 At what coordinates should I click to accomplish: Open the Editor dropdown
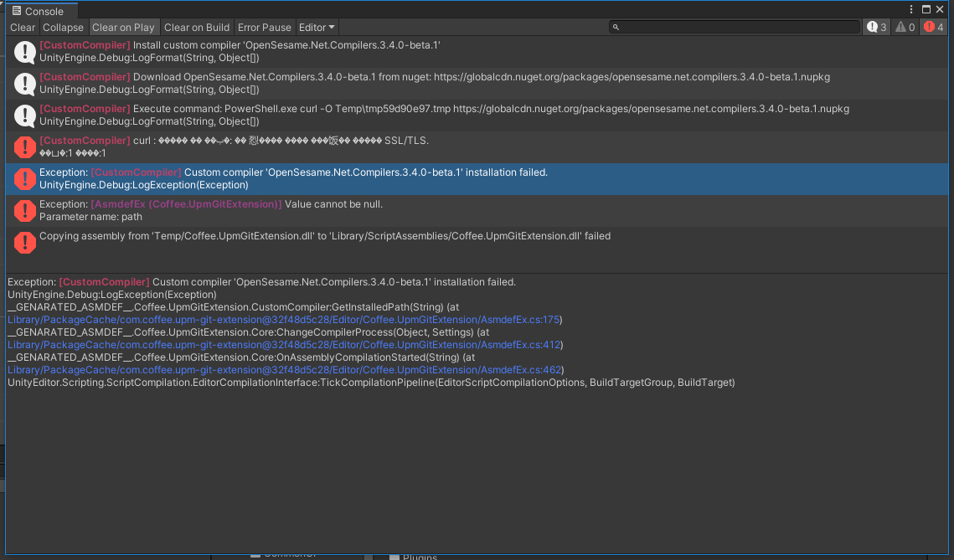tap(317, 27)
